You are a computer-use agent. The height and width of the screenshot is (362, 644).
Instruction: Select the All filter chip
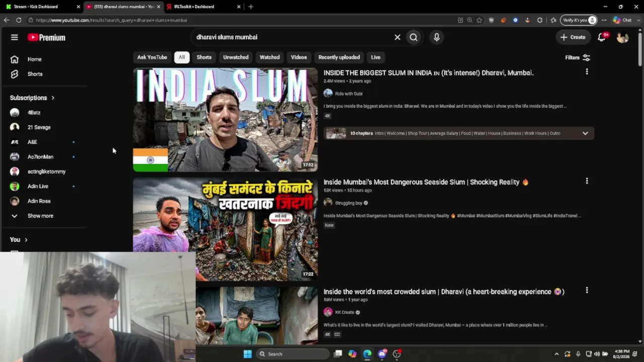182,57
